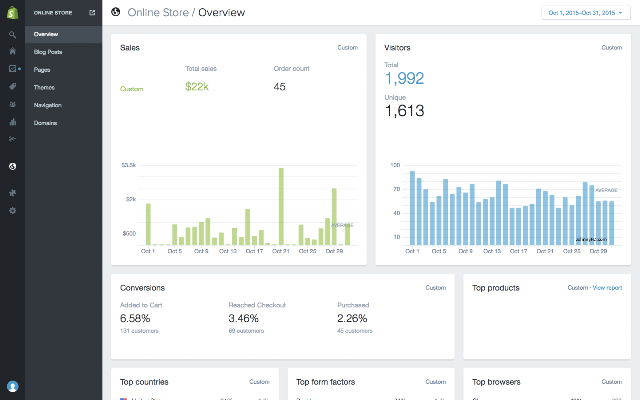View online store via external link icon
The width and height of the screenshot is (640, 400).
(x=92, y=13)
